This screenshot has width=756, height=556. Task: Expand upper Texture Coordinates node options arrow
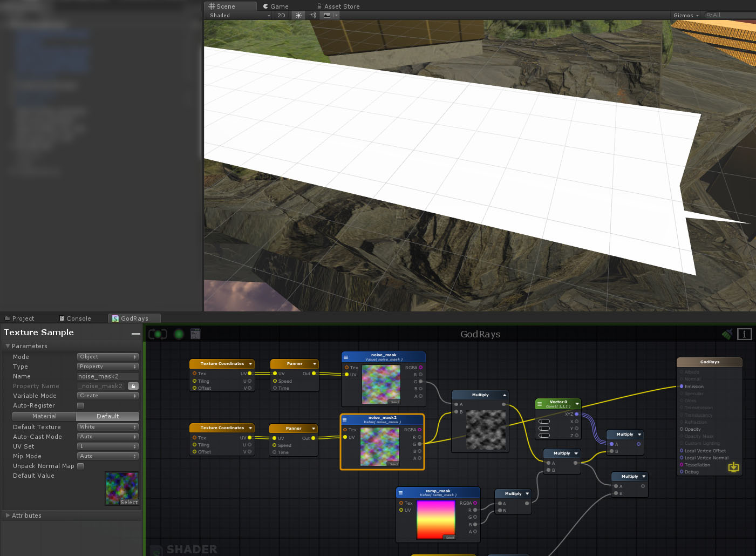point(250,364)
